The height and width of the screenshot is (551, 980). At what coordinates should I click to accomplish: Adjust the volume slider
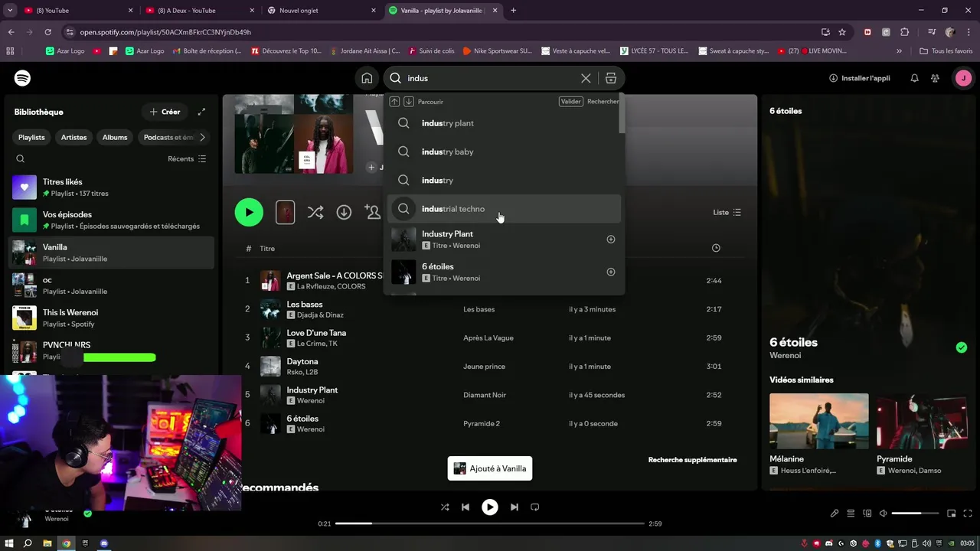click(915, 514)
